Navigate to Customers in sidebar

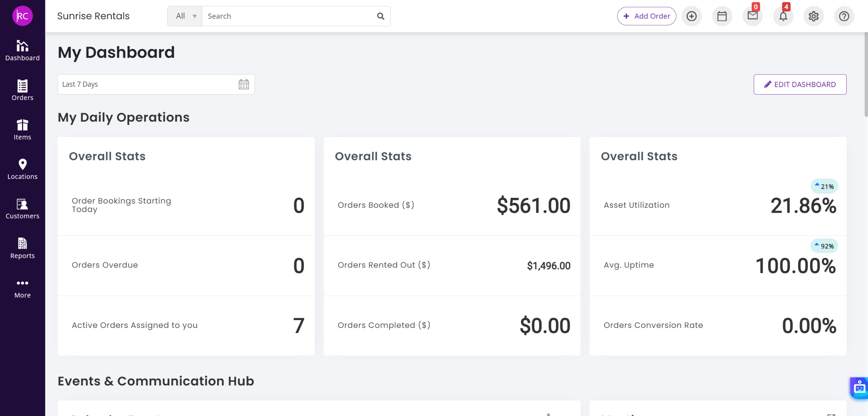[x=22, y=209]
